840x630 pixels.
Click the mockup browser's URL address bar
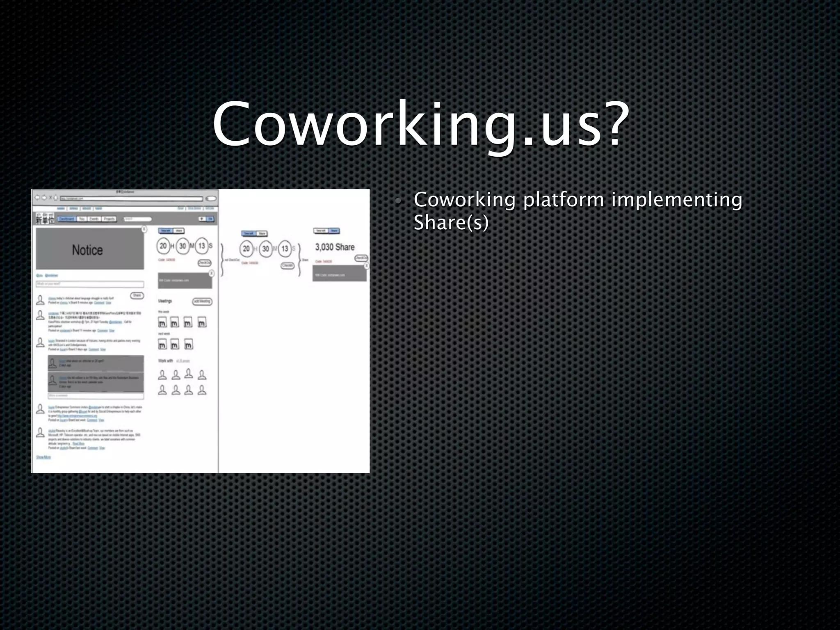pyautogui.click(x=132, y=199)
